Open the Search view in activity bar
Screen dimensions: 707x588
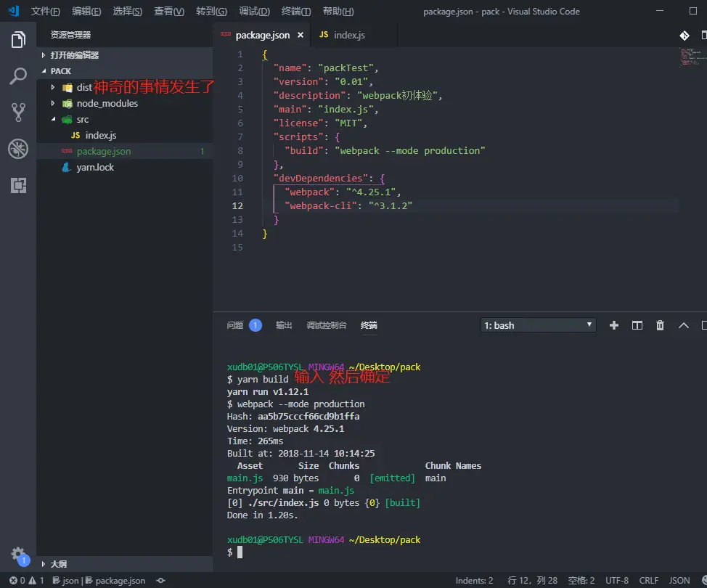point(18,75)
